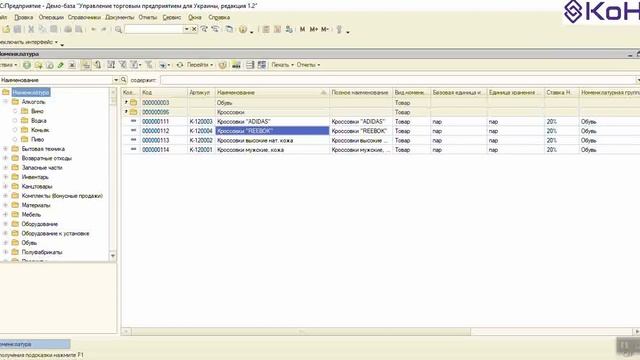Select the row Кроссовки мужские. кожа
This screenshot has width=640, height=360.
pos(380,150)
